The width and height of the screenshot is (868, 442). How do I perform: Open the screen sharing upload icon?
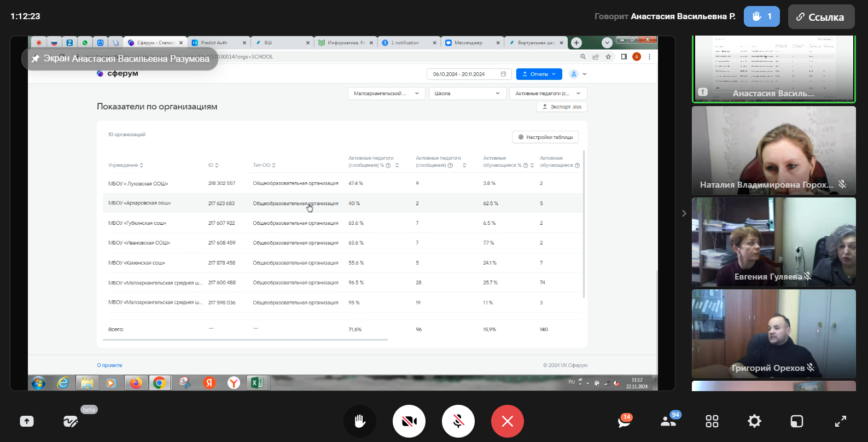coord(27,421)
